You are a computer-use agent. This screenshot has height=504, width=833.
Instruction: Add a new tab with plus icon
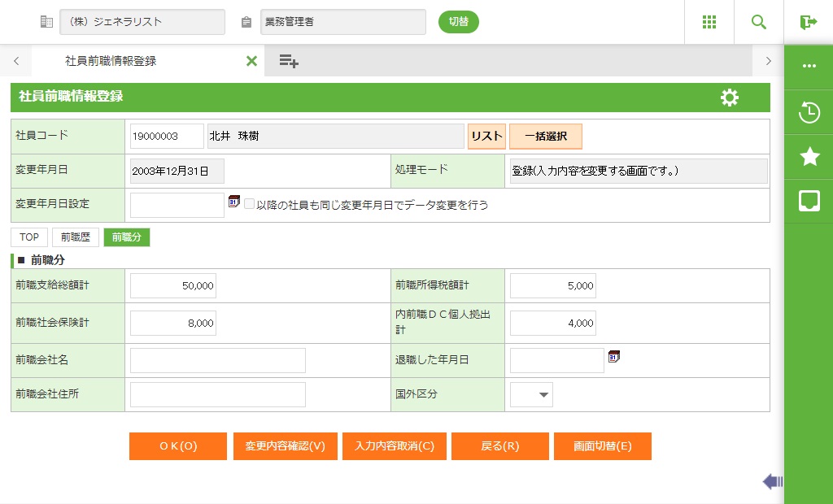point(289,61)
